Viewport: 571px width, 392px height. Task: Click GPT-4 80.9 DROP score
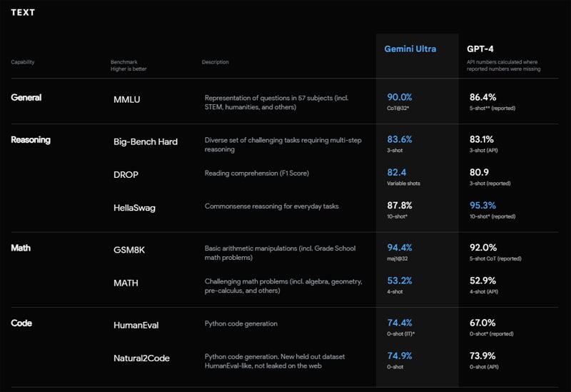pyautogui.click(x=479, y=172)
